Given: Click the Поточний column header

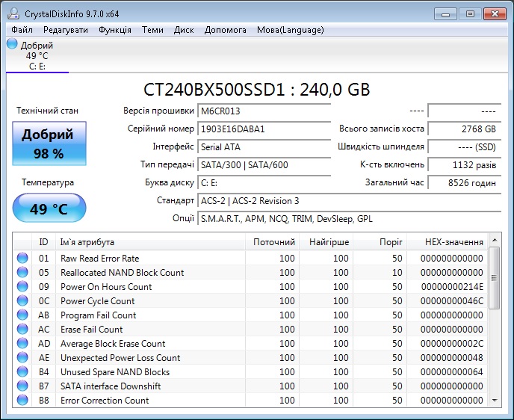Looking at the screenshot, I should [272, 242].
